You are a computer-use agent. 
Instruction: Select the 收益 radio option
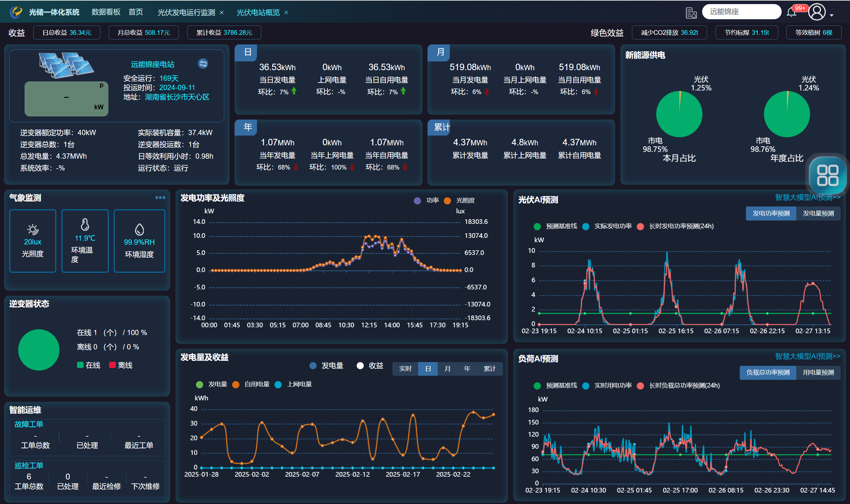tap(360, 366)
